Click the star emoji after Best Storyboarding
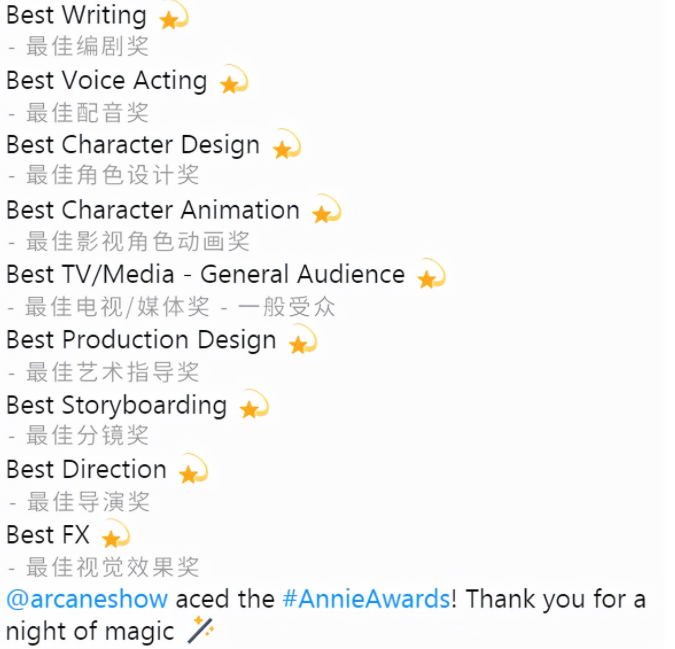The height and width of the screenshot is (649, 675). pos(254,405)
